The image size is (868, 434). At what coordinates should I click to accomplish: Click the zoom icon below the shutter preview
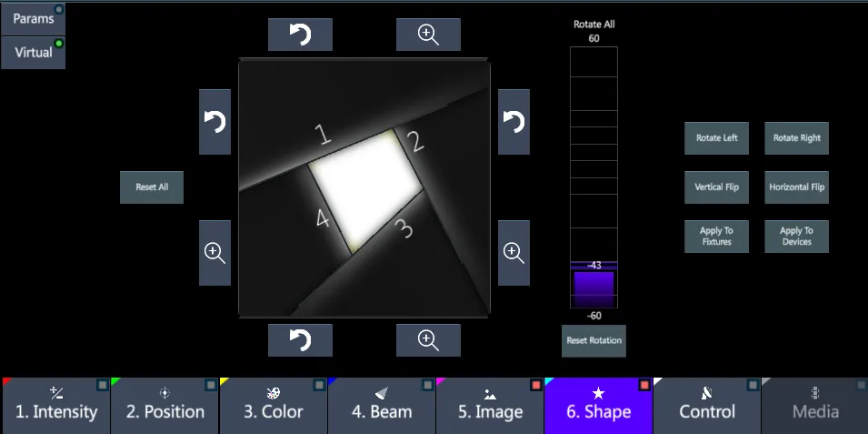tap(428, 340)
